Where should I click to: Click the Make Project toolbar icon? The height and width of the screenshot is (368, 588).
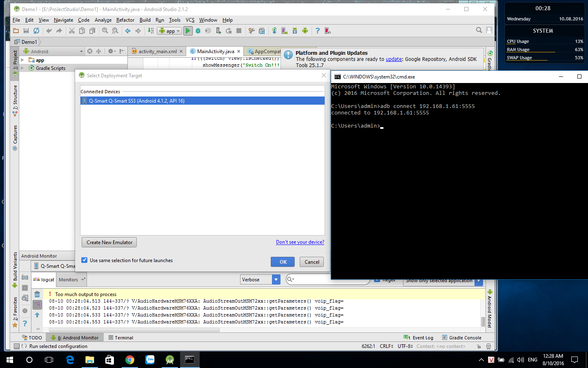(x=151, y=31)
